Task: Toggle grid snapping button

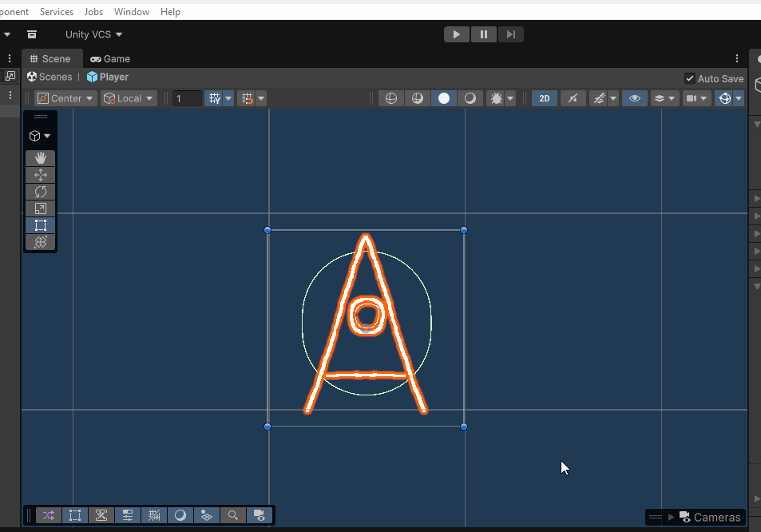Action: (x=247, y=98)
